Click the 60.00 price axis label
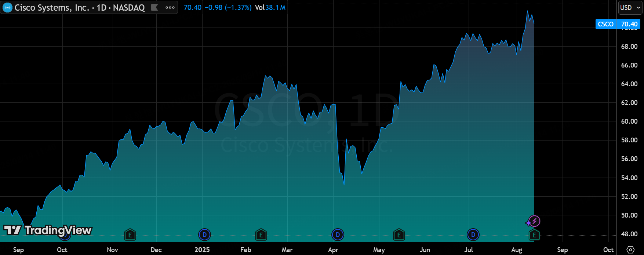The height and width of the screenshot is (255, 644). click(629, 121)
